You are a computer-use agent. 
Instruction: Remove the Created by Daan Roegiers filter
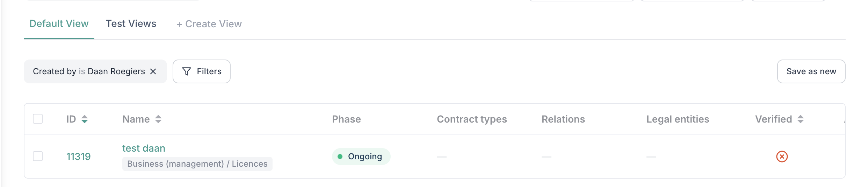coord(153,71)
